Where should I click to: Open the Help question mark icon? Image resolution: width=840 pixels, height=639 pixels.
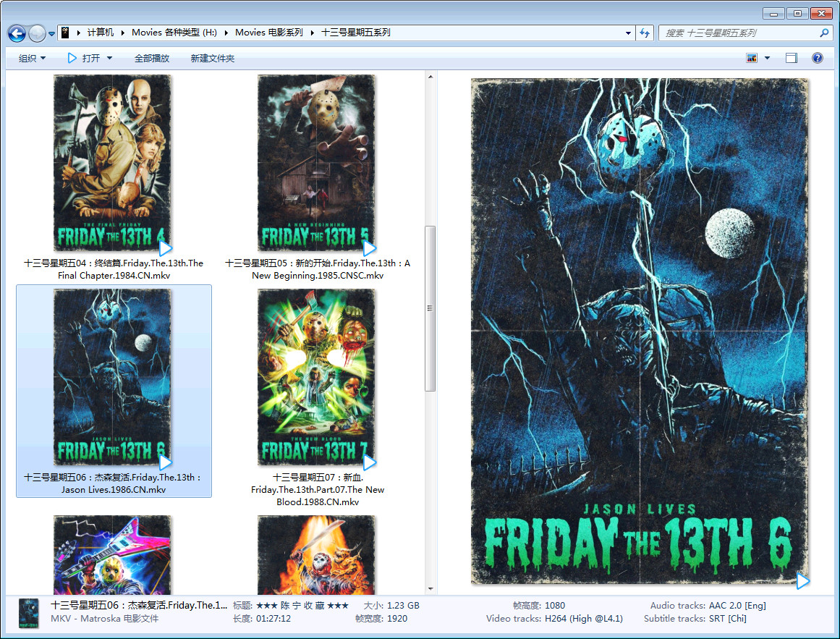click(x=818, y=59)
